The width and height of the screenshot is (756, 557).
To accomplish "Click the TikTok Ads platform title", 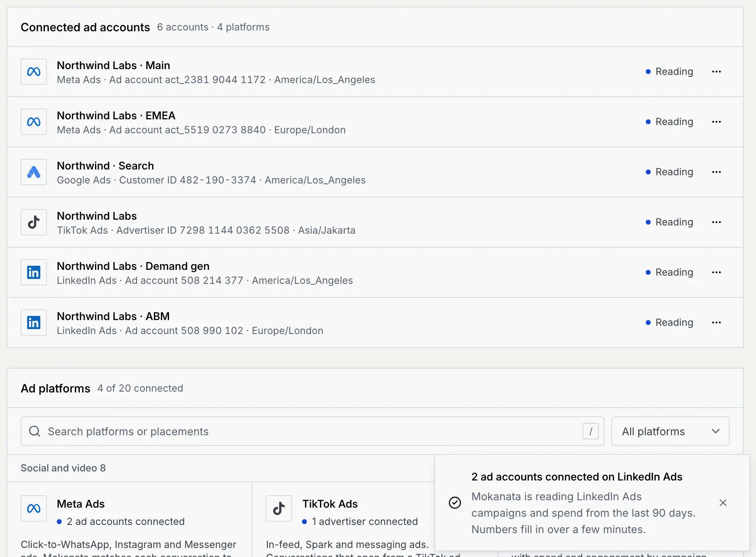I will pyautogui.click(x=330, y=504).
